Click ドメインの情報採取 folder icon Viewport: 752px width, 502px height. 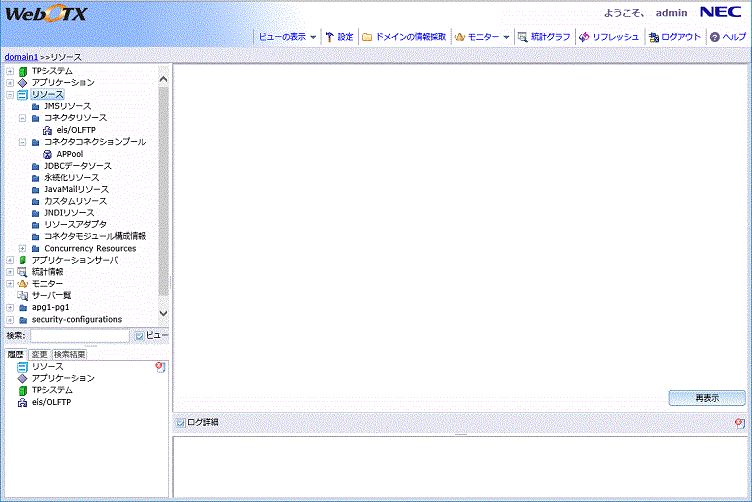[x=367, y=37]
